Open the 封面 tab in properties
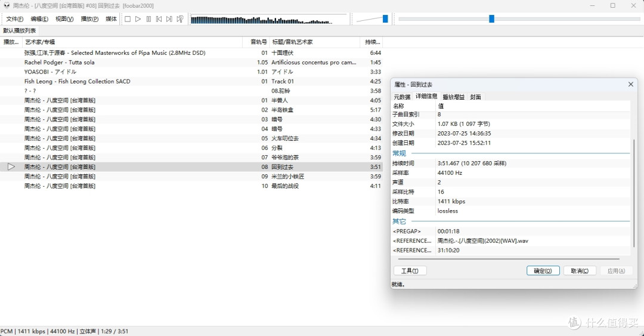 tap(476, 97)
